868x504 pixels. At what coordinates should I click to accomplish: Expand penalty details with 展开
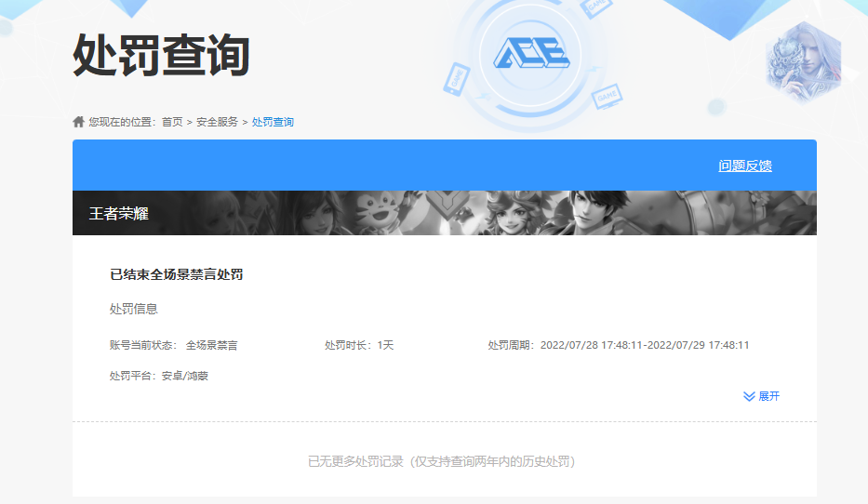point(761,396)
